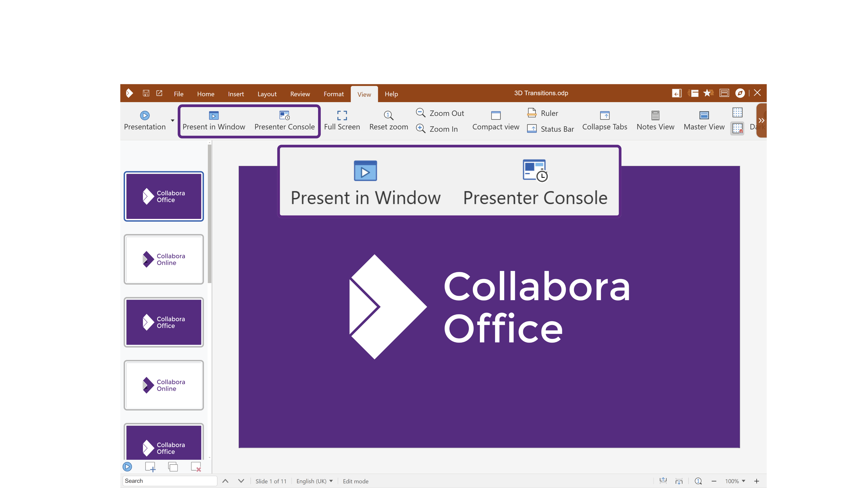This screenshot has width=868, height=488.
Task: Open the Home tab
Action: [x=205, y=94]
